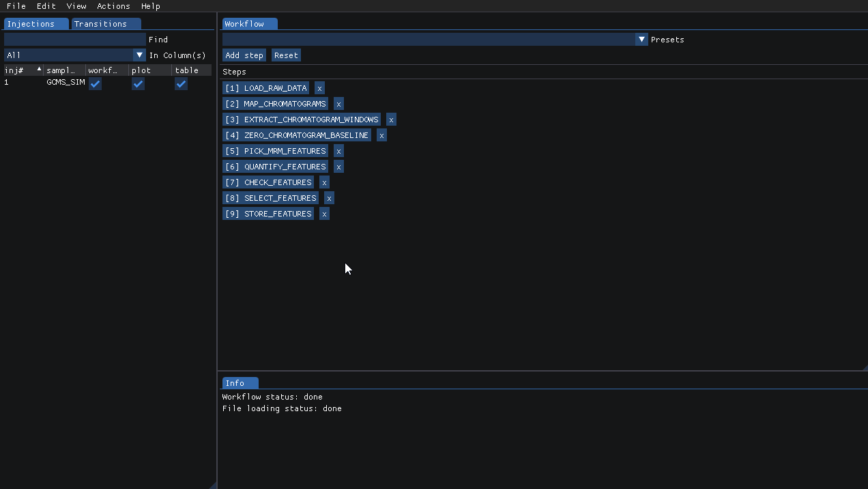Open the In Column(s) dropdown showing All
The height and width of the screenshot is (489, 868).
pyautogui.click(x=75, y=55)
